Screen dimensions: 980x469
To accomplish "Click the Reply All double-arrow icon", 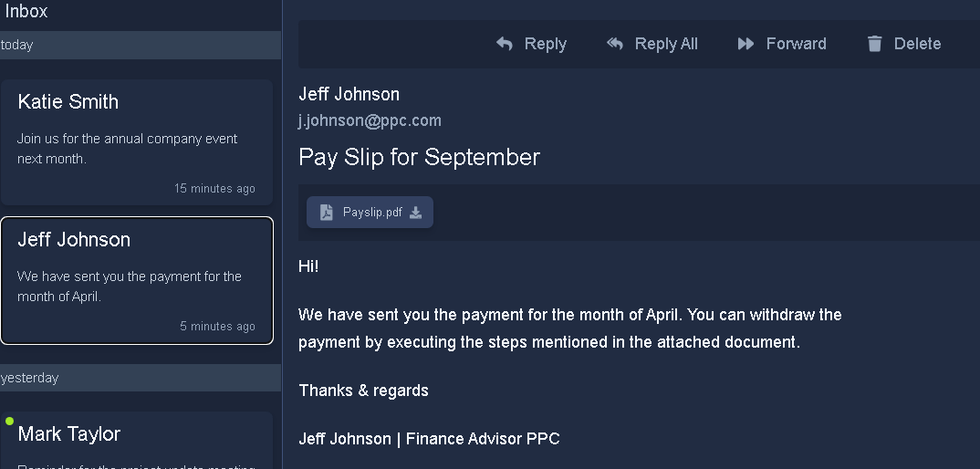I will click(x=616, y=44).
